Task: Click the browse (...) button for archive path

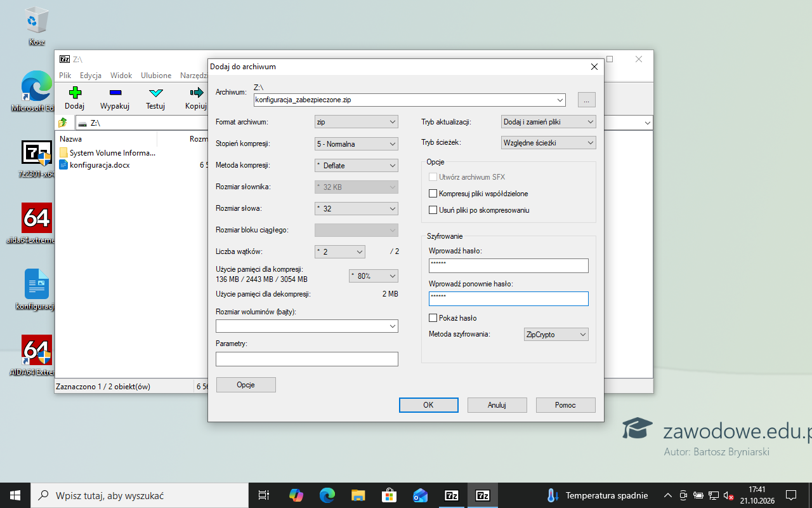Action: [x=587, y=100]
